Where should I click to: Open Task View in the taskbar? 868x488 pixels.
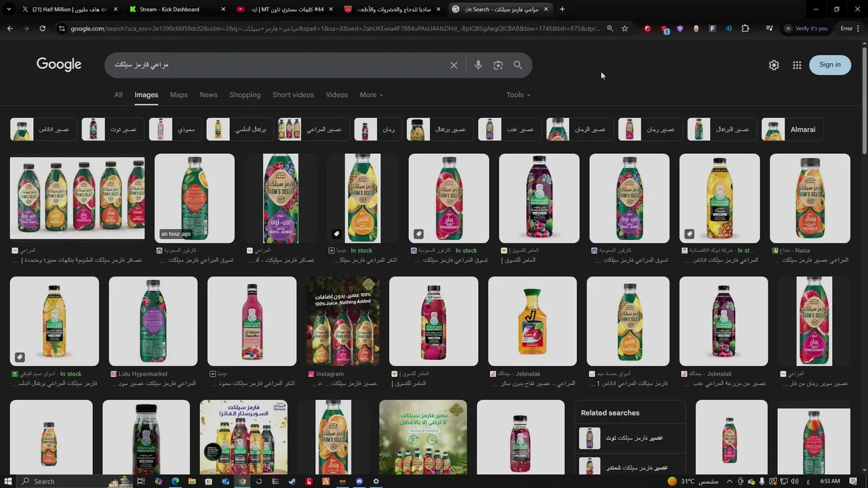click(141, 481)
